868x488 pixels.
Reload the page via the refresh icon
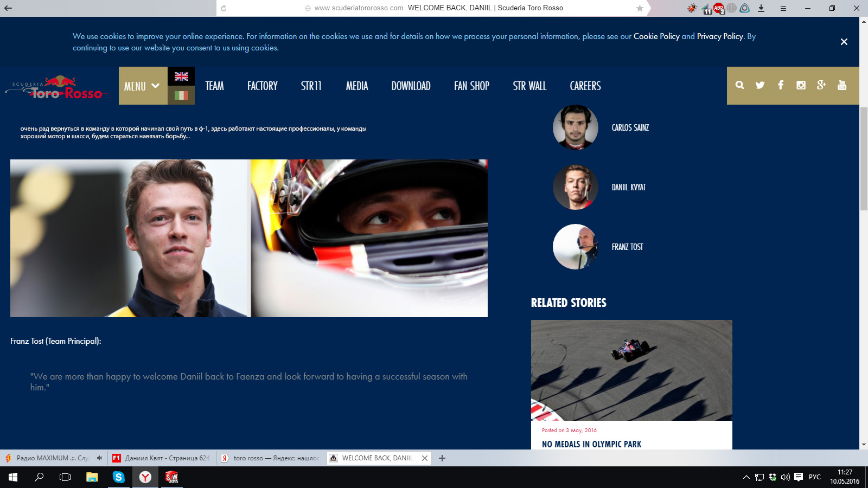(x=224, y=8)
